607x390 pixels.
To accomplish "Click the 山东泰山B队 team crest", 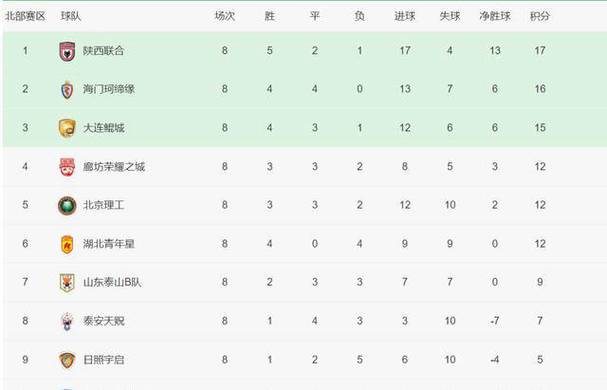I will (x=67, y=282).
